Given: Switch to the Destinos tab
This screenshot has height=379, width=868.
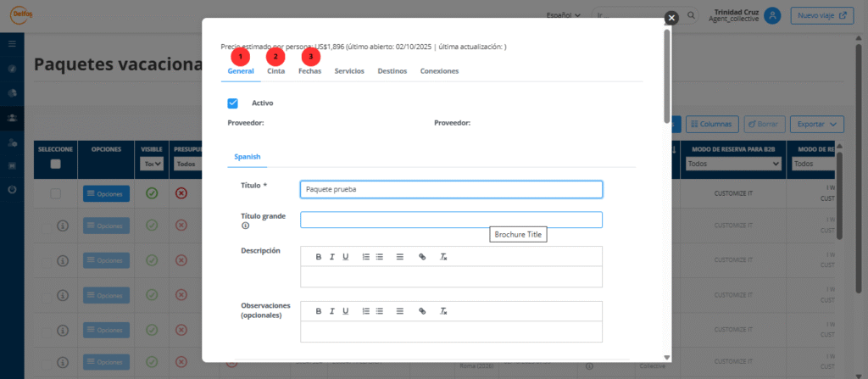Looking at the screenshot, I should [x=392, y=71].
